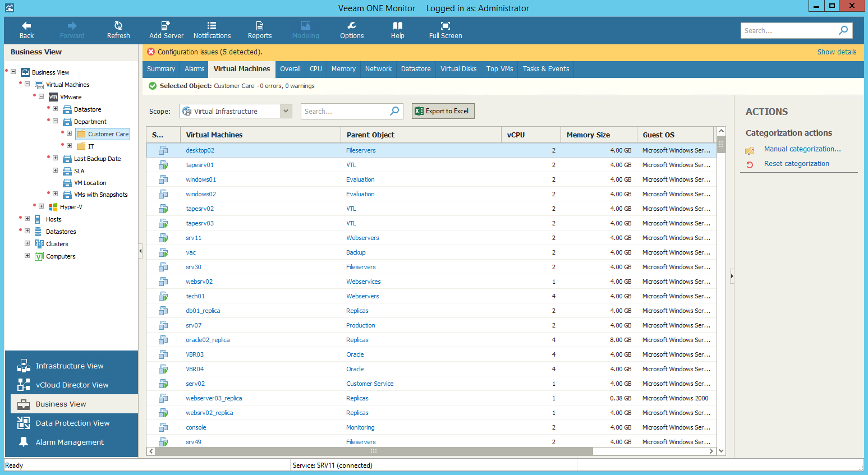The height and width of the screenshot is (475, 868).
Task: Click the Data Protection View icon
Action: [x=24, y=423]
